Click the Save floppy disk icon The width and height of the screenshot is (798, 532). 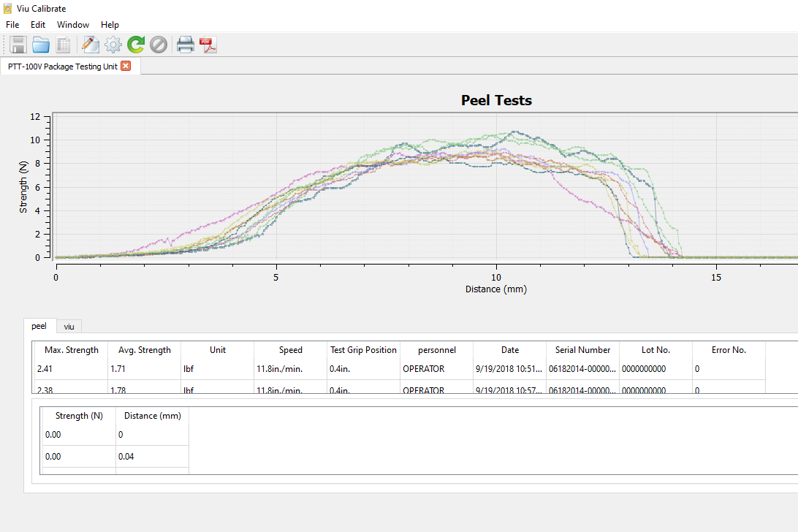18,45
